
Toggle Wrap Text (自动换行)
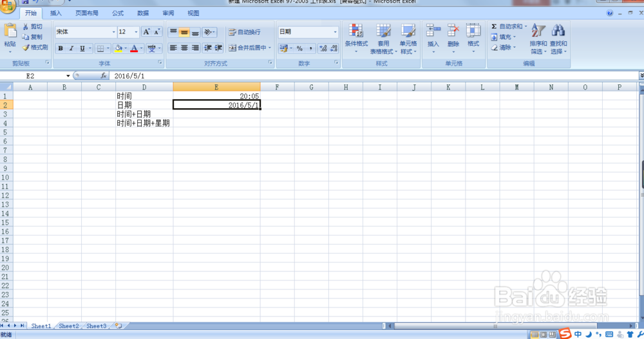(x=245, y=32)
